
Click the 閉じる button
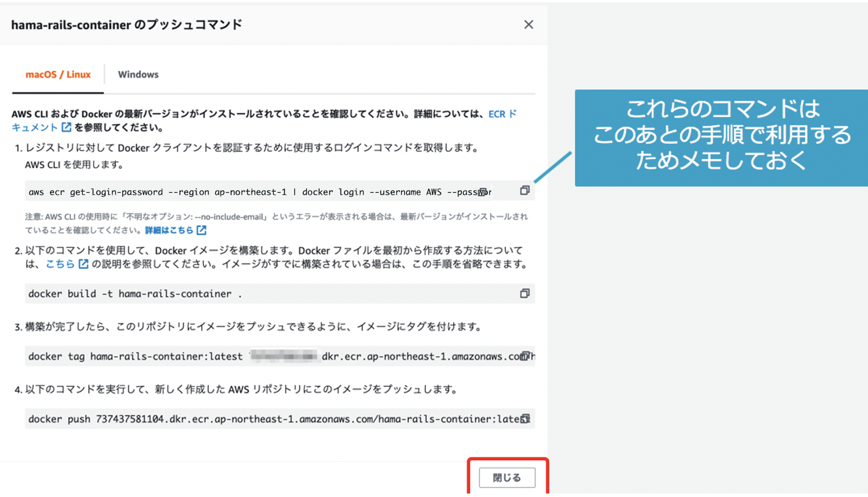[x=507, y=477]
